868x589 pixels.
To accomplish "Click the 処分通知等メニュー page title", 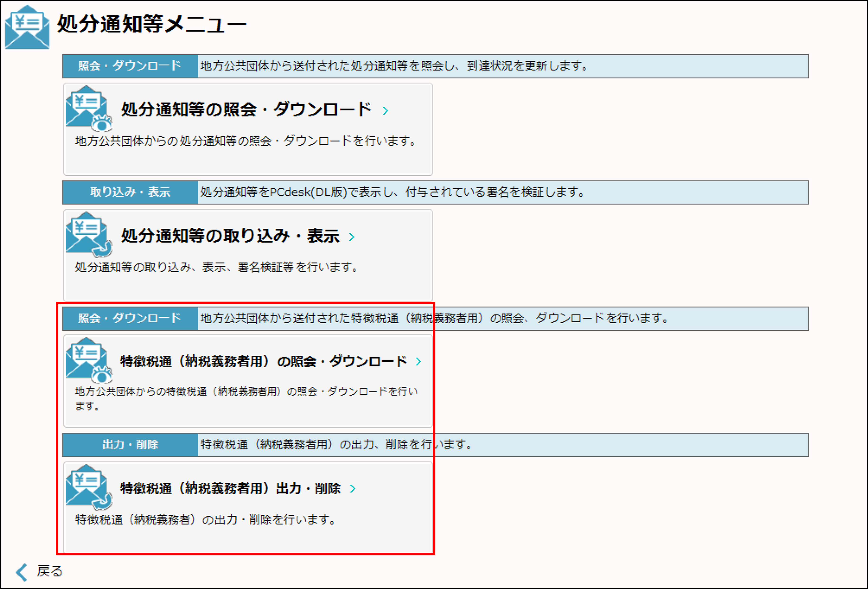I will click(x=152, y=24).
